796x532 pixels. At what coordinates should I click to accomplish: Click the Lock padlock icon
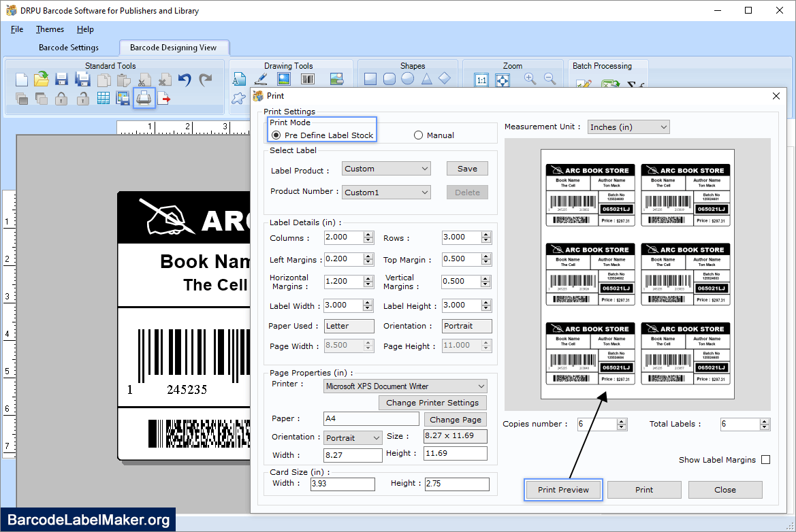click(61, 99)
